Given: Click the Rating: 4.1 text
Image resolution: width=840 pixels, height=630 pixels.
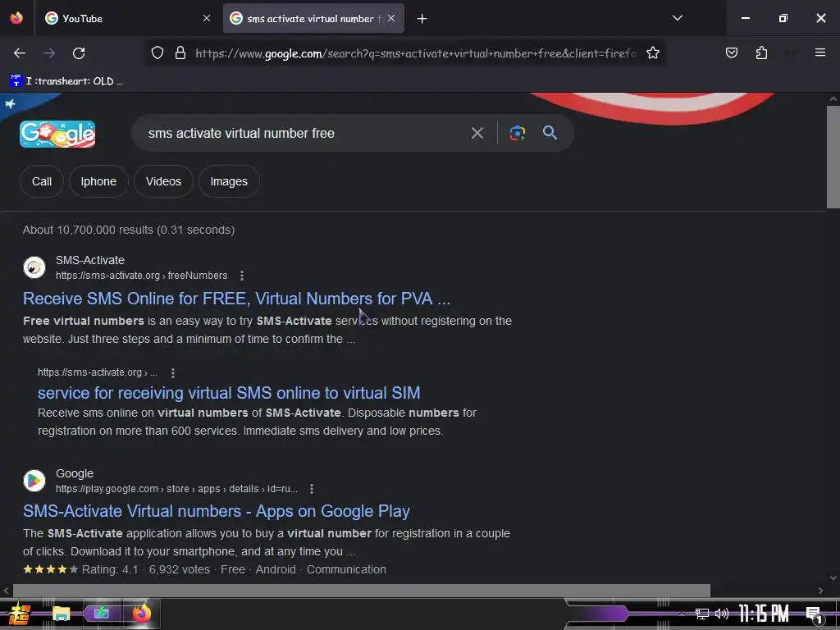Looking at the screenshot, I should [110, 569].
